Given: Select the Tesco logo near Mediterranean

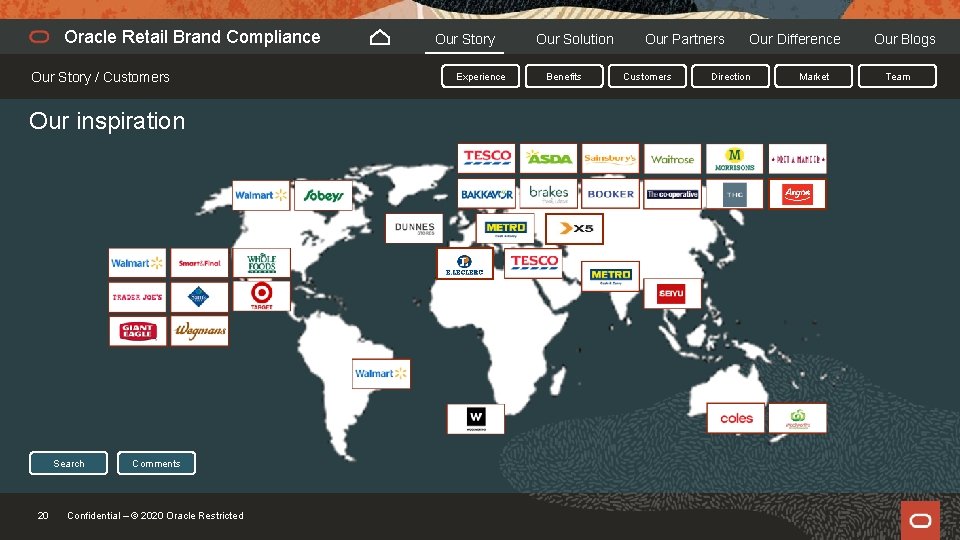Looking at the screenshot, I should [x=533, y=263].
